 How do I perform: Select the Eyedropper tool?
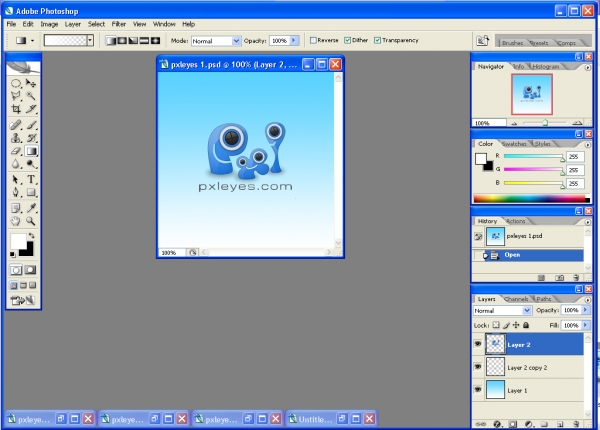click(x=31, y=208)
